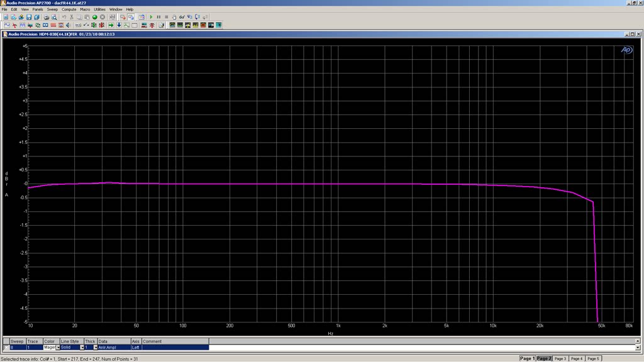Open the Digital Generator panel icon
The height and width of the screenshot is (362, 644).
22,25
